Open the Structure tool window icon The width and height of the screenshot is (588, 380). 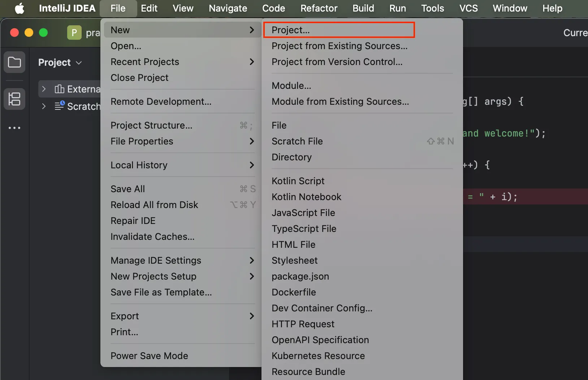tap(14, 99)
